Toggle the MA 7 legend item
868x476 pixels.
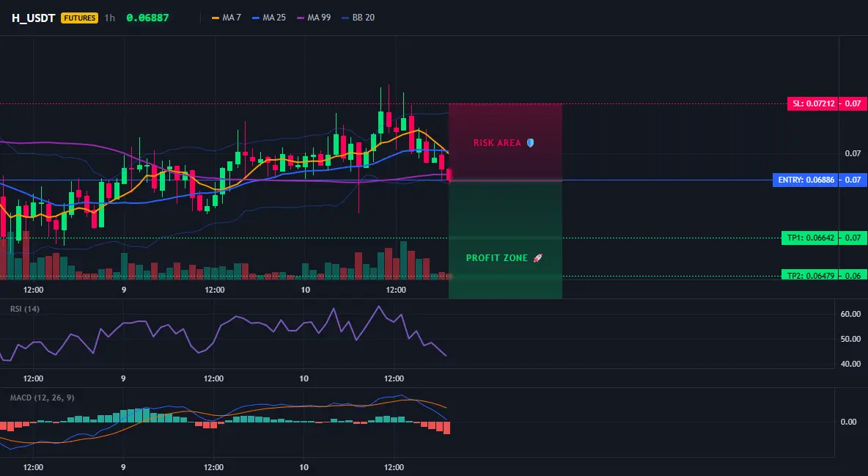(x=227, y=18)
